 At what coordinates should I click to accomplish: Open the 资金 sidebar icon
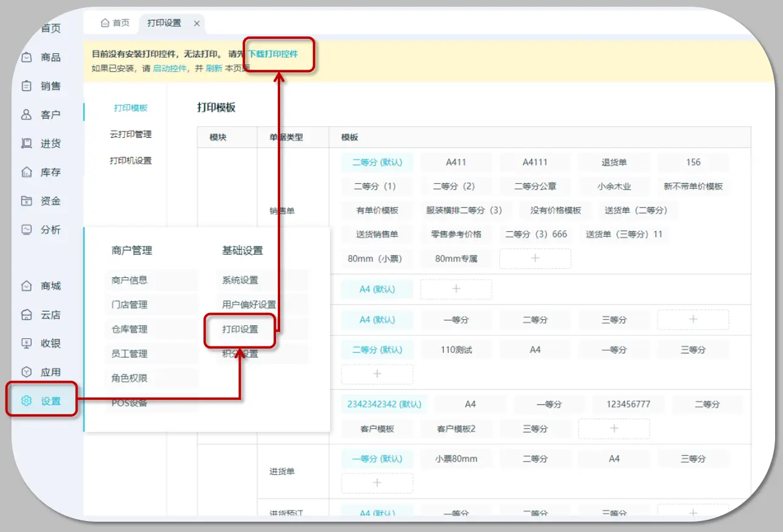[x=27, y=201]
